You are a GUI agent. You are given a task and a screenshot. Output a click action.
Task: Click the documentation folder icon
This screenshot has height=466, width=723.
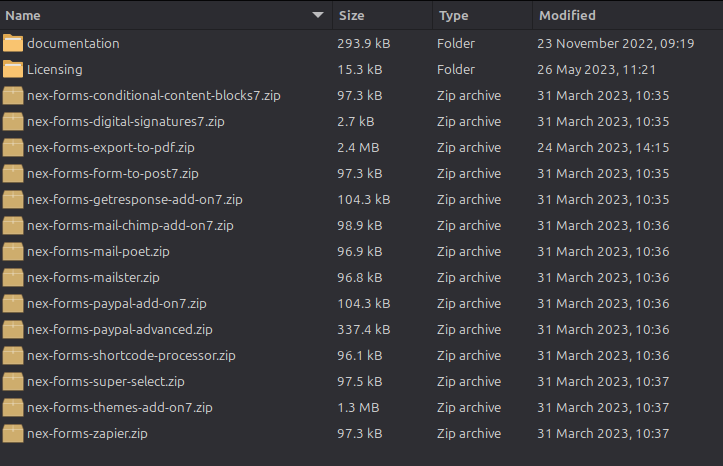[x=13, y=43]
